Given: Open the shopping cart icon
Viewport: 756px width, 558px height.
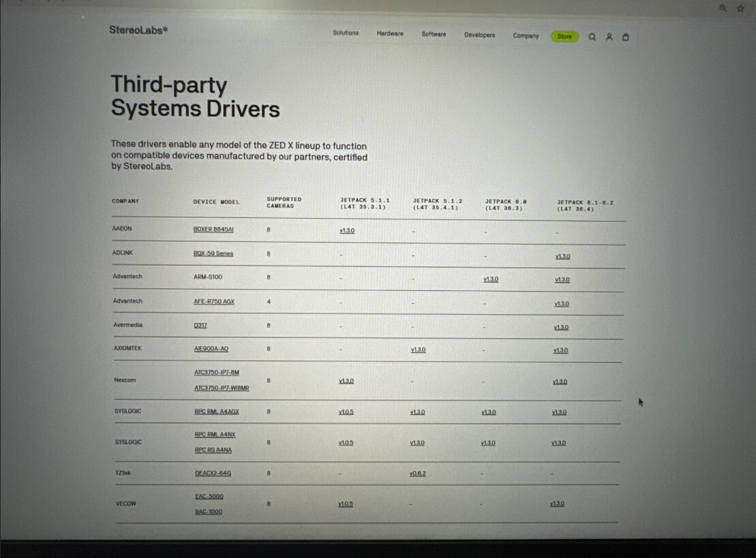Looking at the screenshot, I should (626, 37).
